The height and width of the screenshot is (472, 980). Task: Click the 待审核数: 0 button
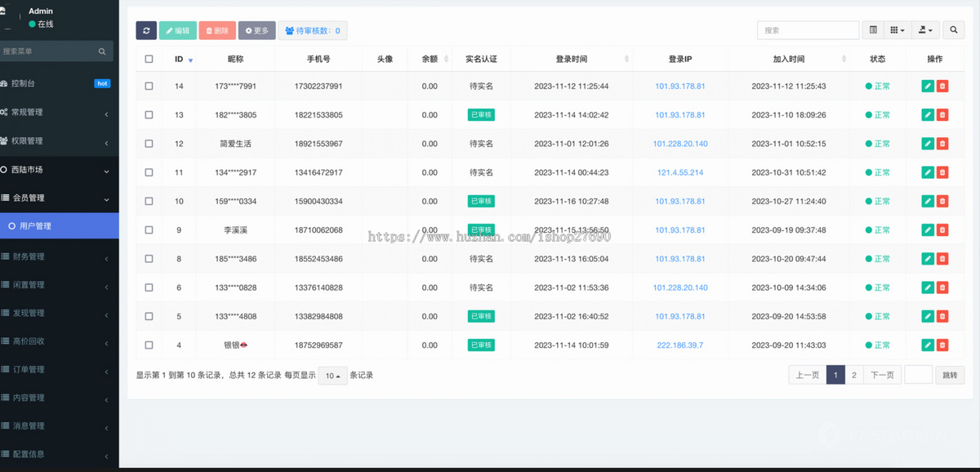(313, 30)
